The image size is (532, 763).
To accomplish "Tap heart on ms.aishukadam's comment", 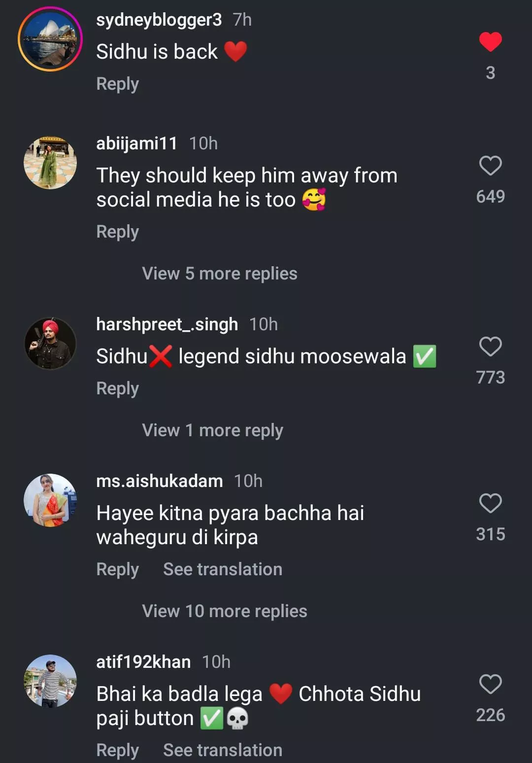I will [x=490, y=503].
